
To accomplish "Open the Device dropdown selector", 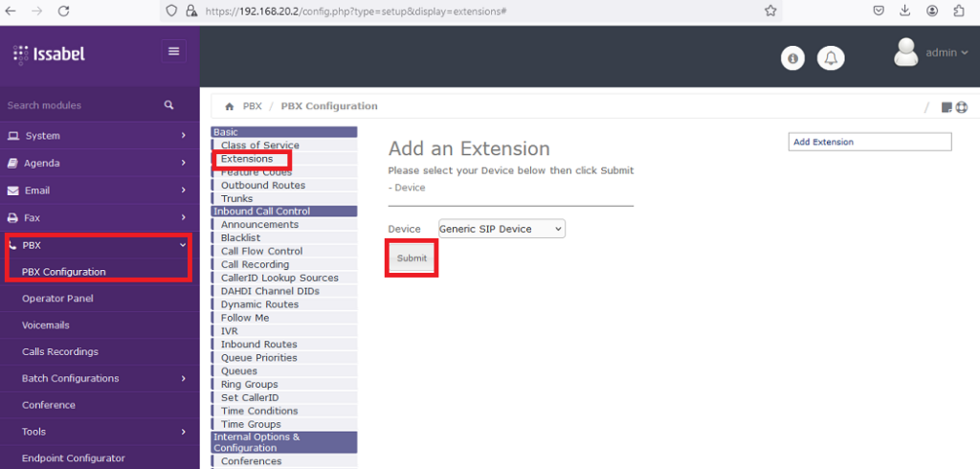I will [501, 229].
